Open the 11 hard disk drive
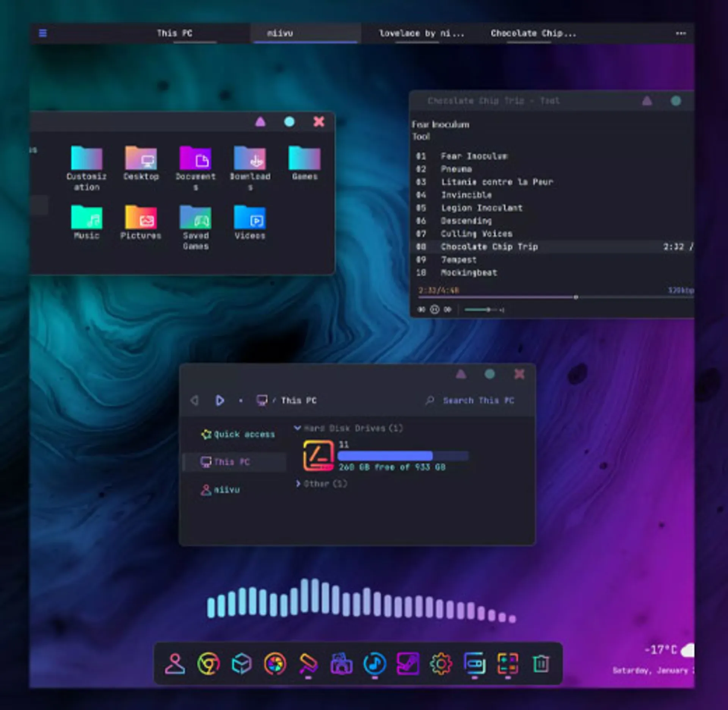Screen dimensions: 728x710 (x=385, y=456)
